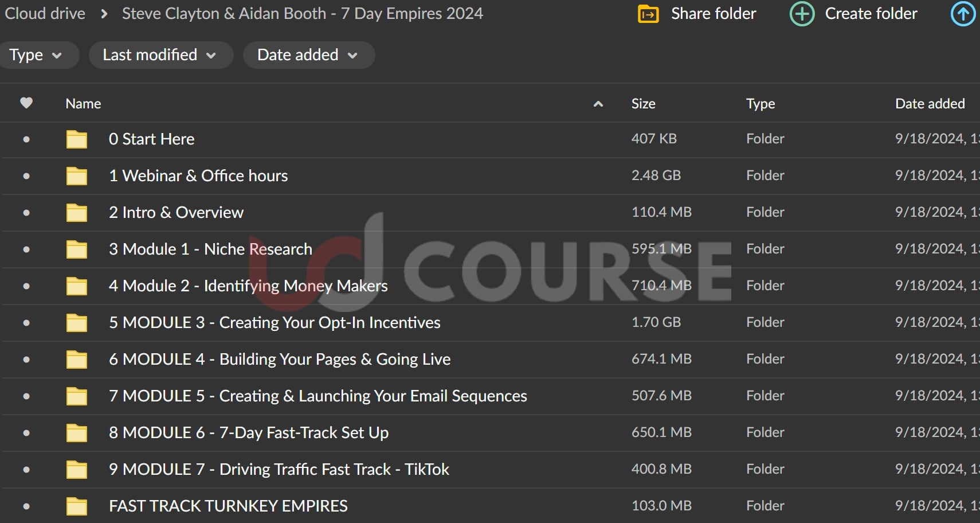Open the Last modified filter dropdown

[160, 55]
